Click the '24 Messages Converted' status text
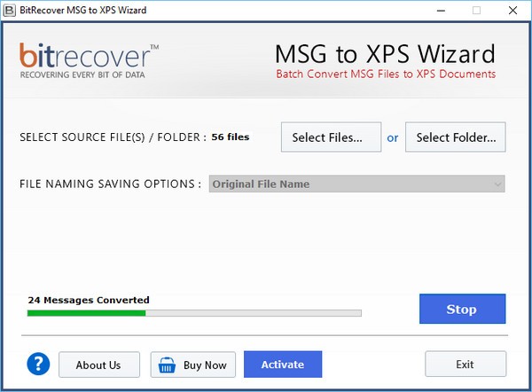The width and height of the screenshot is (532, 392). click(x=89, y=300)
